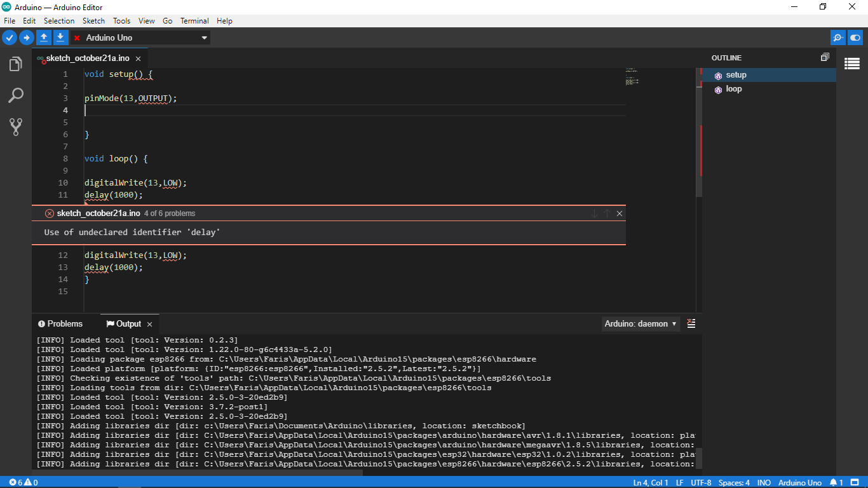Close the sketch_october21a.ino editor tab
Viewport: 868px width, 488px height.
click(138, 58)
